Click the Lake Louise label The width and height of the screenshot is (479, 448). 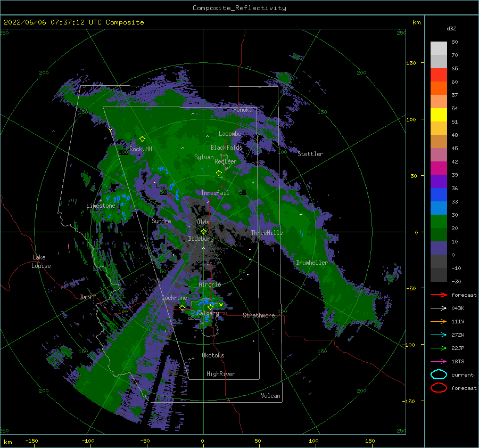pos(42,262)
